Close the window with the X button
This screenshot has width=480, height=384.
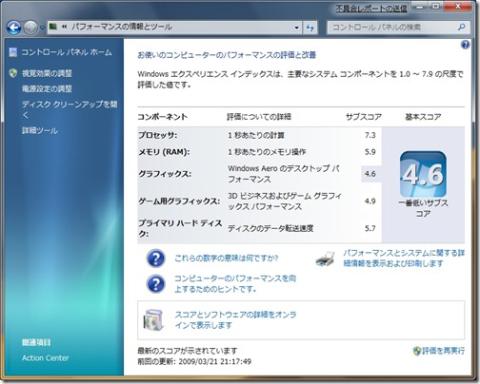pyautogui.click(x=458, y=6)
